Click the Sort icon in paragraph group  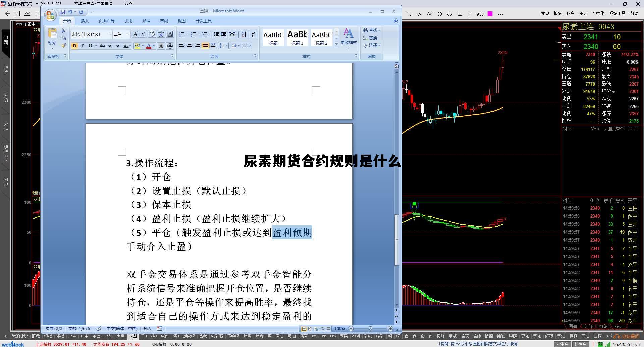(244, 34)
